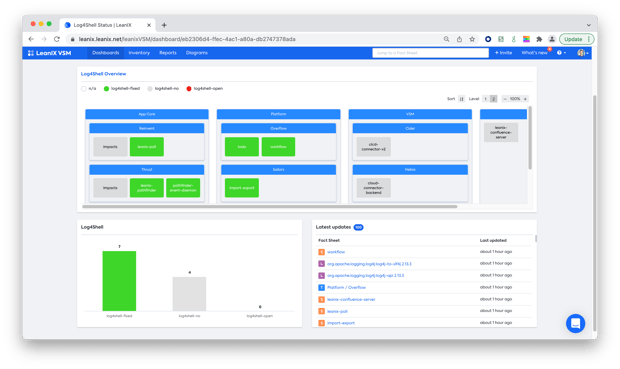
Task: Reload the page with the refresh icon
Action: coord(57,39)
